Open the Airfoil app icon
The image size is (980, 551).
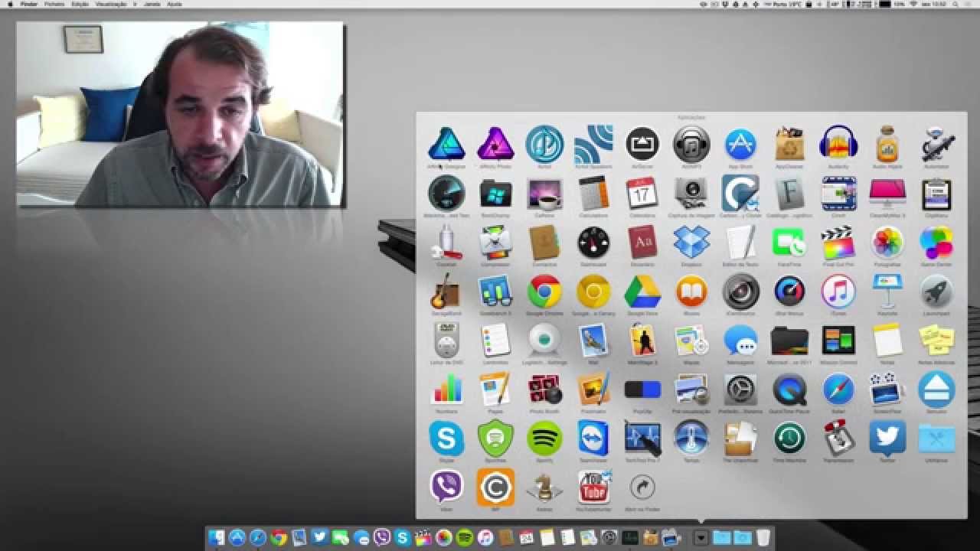tap(544, 144)
